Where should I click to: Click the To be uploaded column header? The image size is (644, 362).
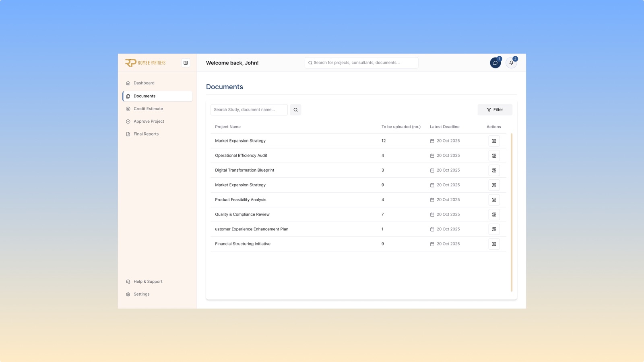(401, 127)
